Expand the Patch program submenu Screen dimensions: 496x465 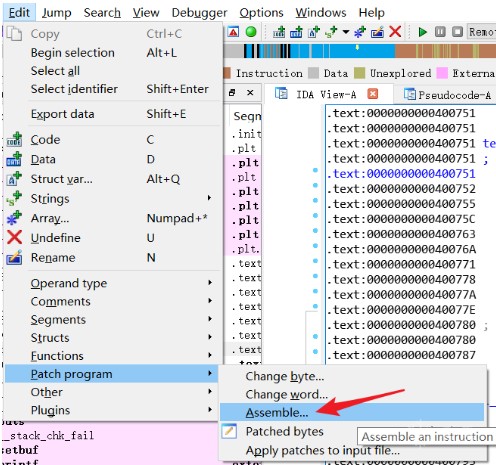tap(111, 374)
